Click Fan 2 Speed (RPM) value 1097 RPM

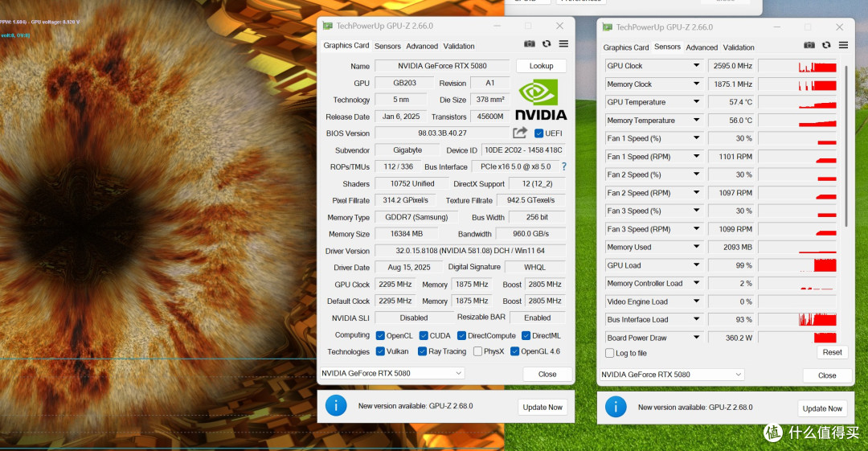[x=732, y=193]
